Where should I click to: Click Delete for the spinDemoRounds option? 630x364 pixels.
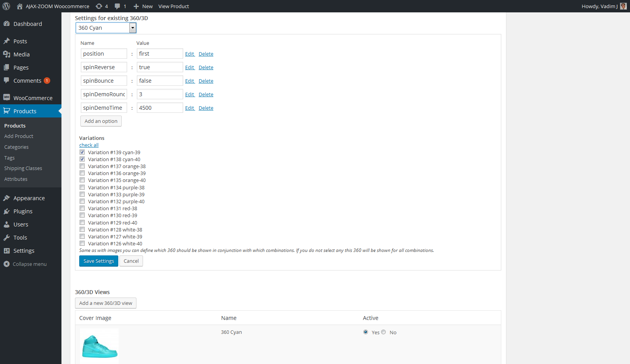[x=206, y=94]
